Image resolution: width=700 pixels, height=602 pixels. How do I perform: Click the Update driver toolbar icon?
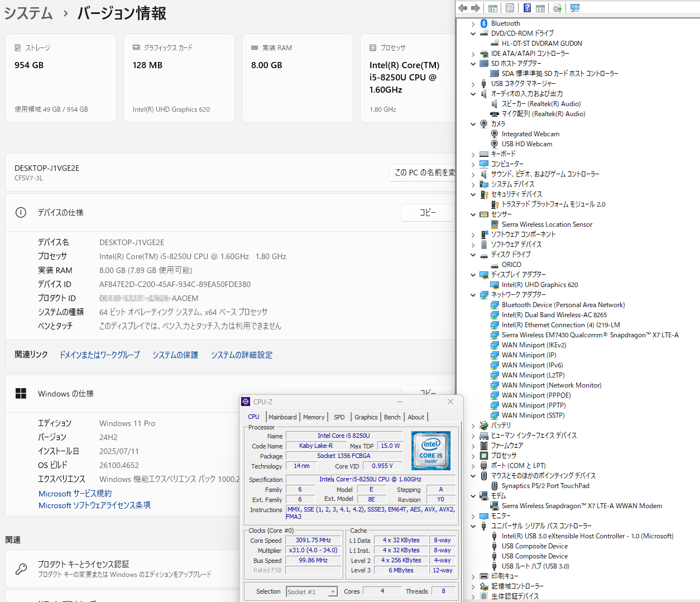(x=557, y=8)
